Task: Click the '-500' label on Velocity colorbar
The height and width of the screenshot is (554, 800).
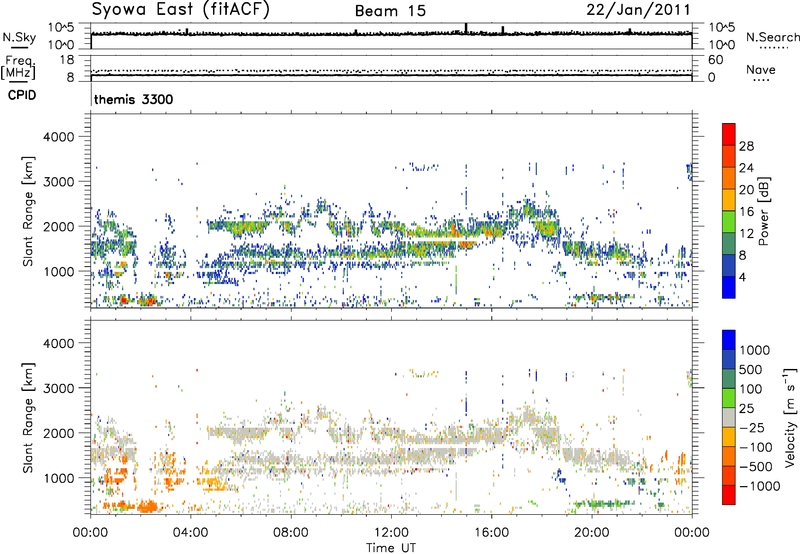Action: click(756, 467)
